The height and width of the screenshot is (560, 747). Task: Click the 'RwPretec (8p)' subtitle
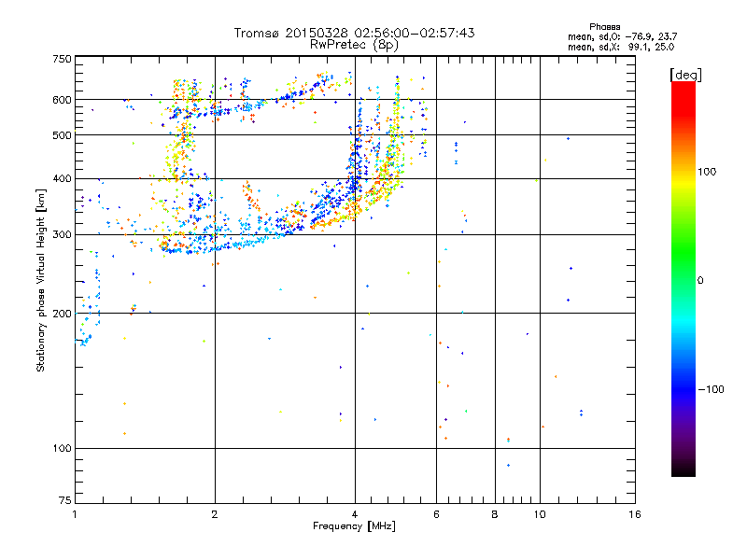point(354,45)
